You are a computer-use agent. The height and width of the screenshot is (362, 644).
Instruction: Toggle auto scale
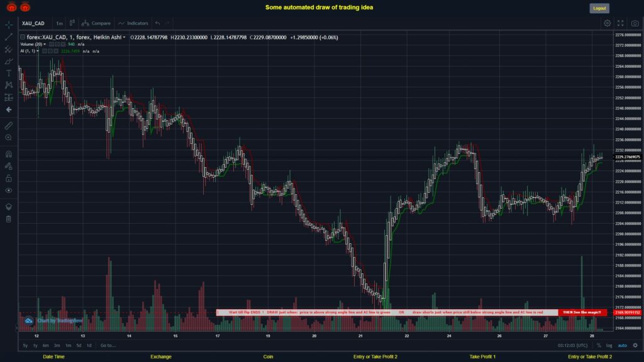(x=623, y=346)
